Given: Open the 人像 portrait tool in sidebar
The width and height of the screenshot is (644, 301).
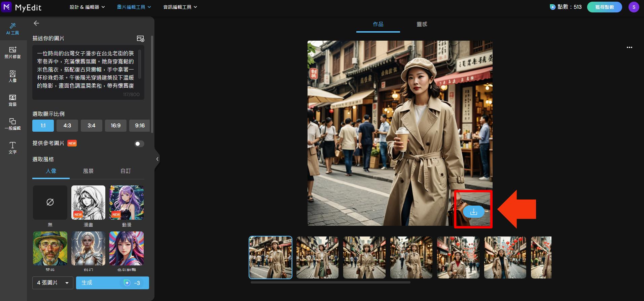Looking at the screenshot, I should coord(12,76).
